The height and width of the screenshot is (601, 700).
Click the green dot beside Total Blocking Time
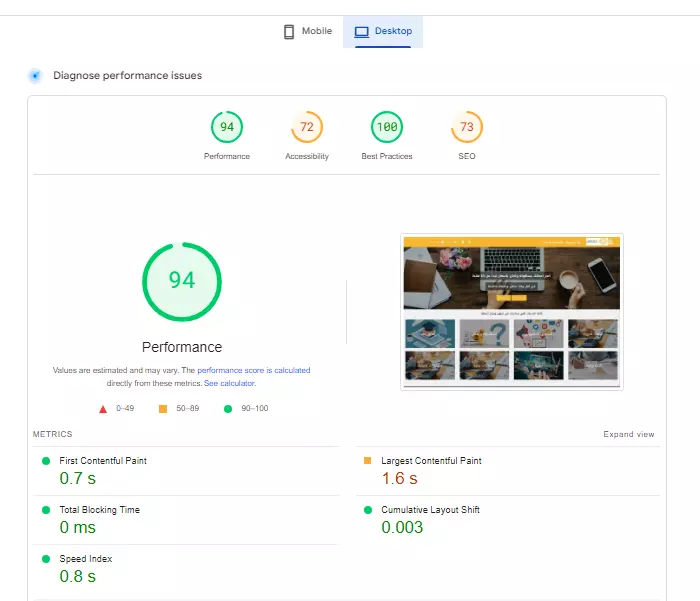pyautogui.click(x=46, y=510)
